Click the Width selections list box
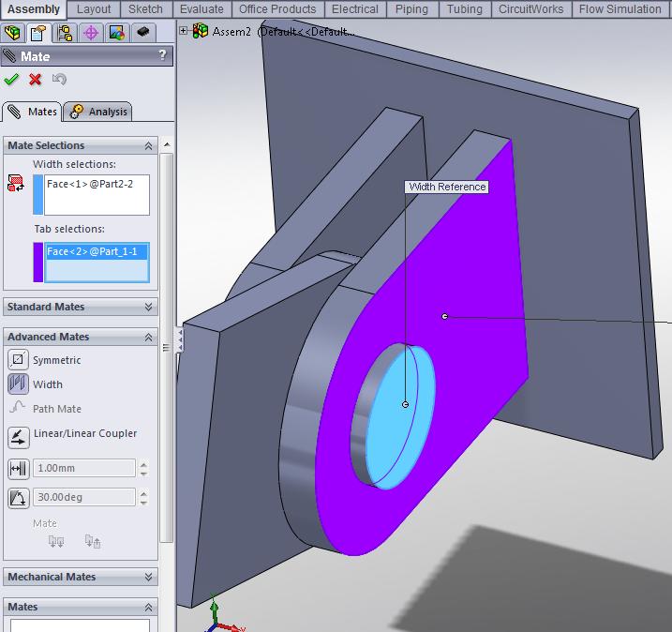 (x=97, y=195)
